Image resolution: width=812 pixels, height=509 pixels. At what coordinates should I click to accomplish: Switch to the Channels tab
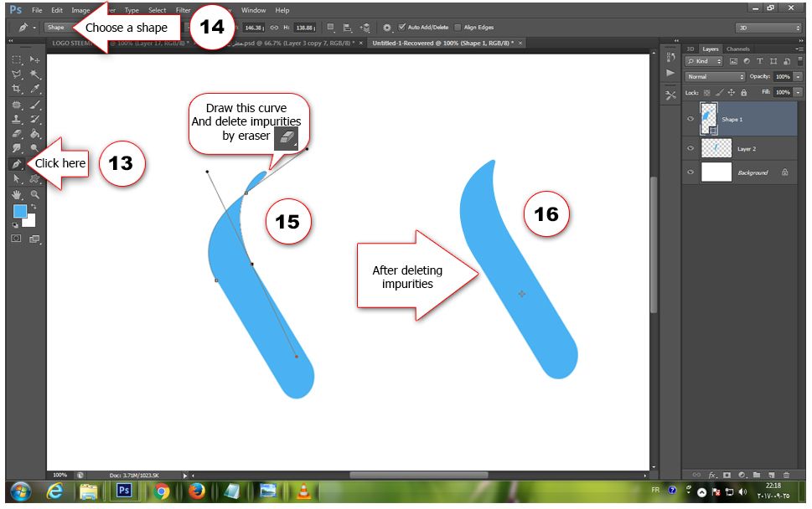(738, 49)
